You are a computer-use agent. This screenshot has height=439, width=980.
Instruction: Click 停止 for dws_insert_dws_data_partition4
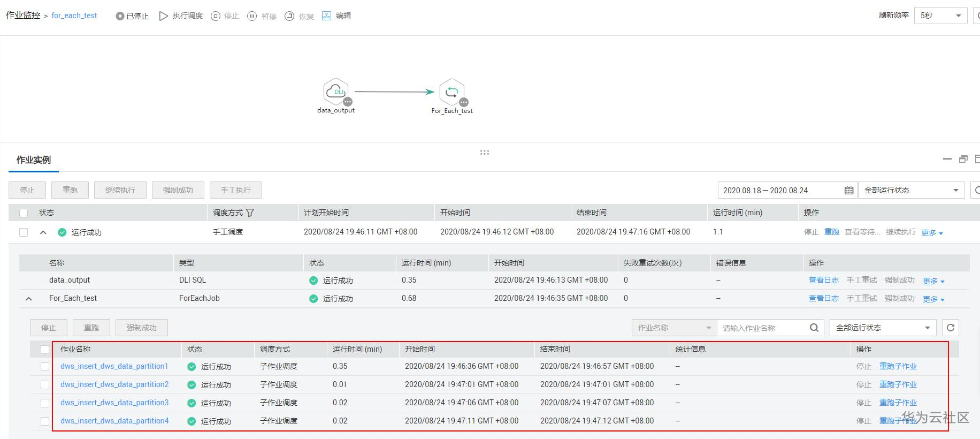click(x=864, y=421)
